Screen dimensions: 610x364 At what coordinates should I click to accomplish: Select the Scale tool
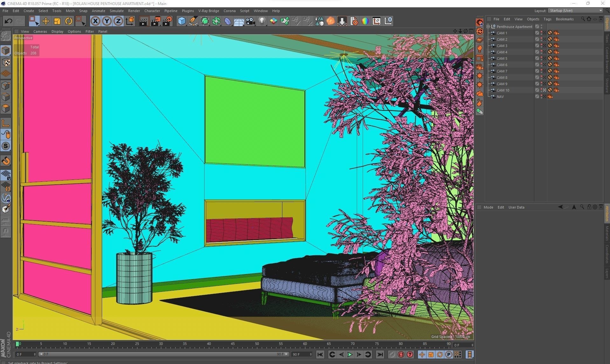click(57, 21)
